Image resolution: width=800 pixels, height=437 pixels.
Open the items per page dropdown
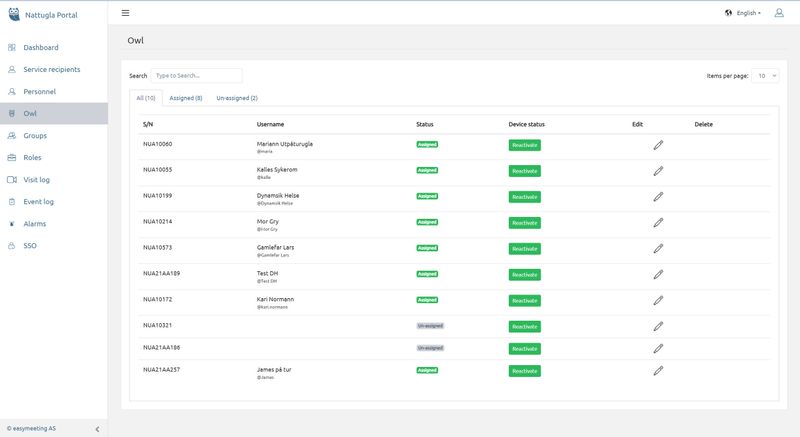766,75
